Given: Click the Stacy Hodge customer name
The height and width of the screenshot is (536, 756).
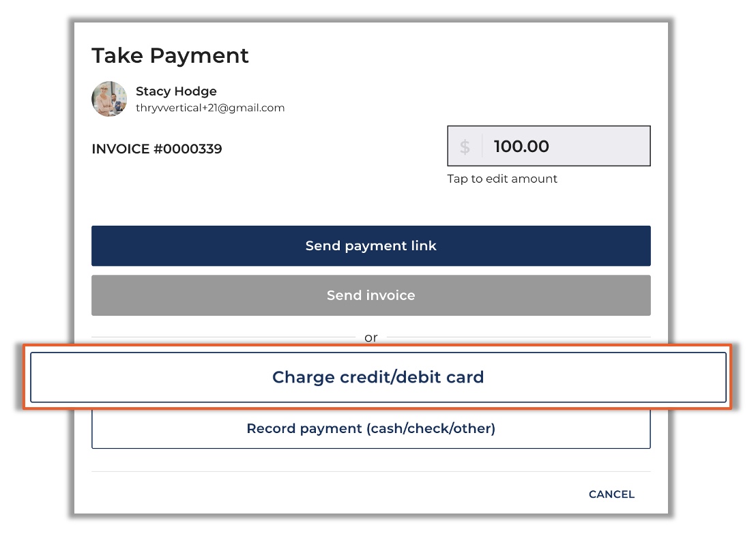Looking at the screenshot, I should 176,91.
